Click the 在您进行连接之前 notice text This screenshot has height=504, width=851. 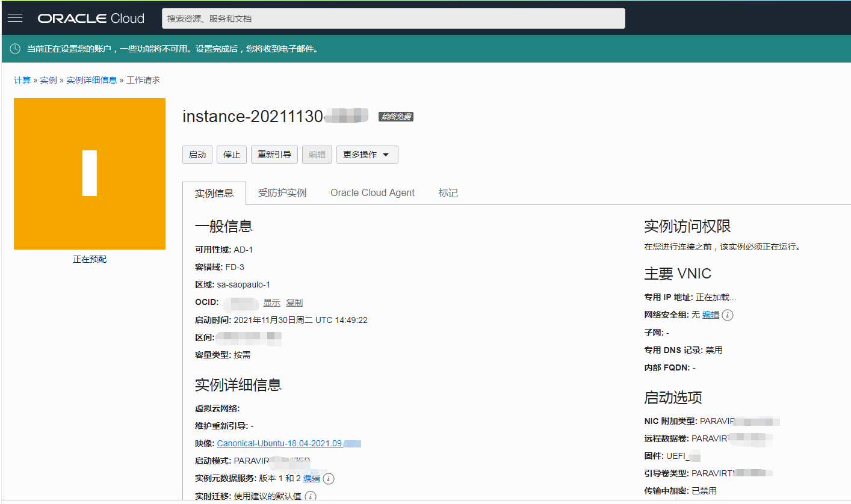point(722,247)
